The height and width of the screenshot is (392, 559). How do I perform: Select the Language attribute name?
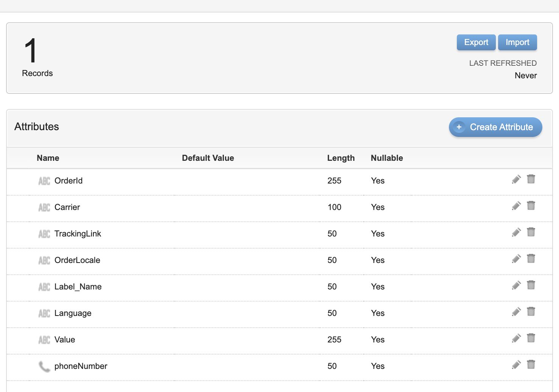click(x=73, y=313)
